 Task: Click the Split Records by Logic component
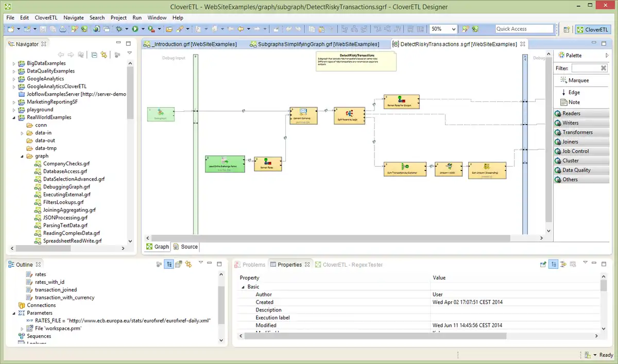(x=349, y=116)
